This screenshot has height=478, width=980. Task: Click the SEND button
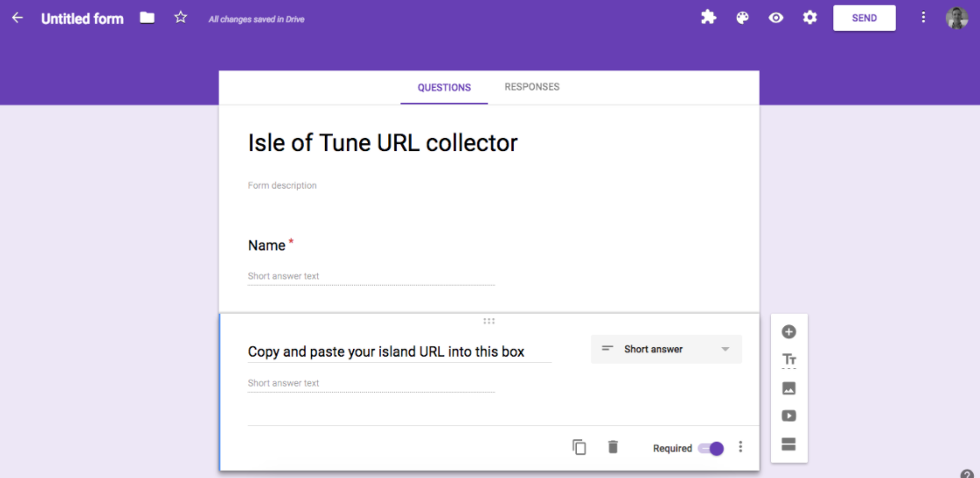[x=864, y=18]
